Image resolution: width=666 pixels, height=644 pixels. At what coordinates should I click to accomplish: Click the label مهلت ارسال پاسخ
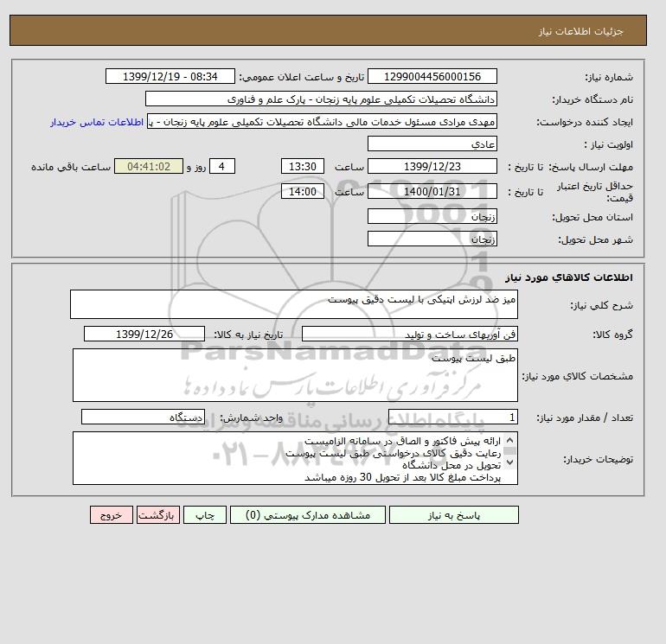(x=591, y=167)
